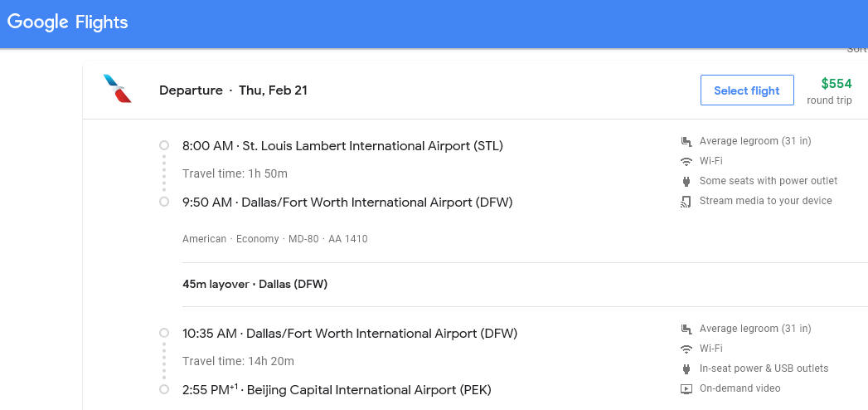Screen dimensions: 868x410
Task: Click the 9:50 AM DFW arrival stop circle
Action: pyautogui.click(x=164, y=202)
